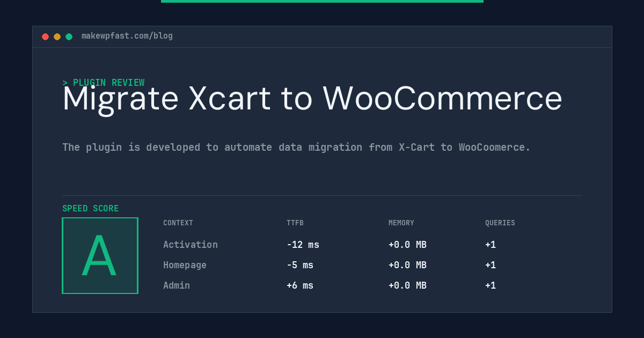644x338 pixels.
Task: Click the Activation memory +0.0 MB value
Action: [x=407, y=245]
